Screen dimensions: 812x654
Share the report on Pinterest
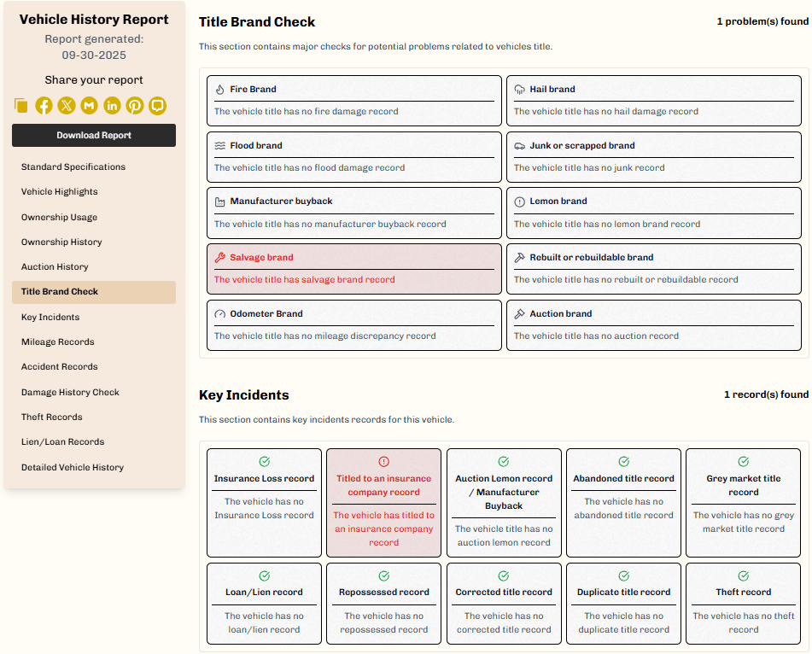(x=135, y=106)
